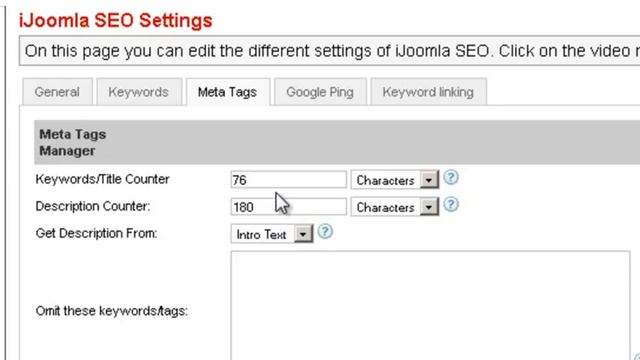Image resolution: width=640 pixels, height=360 pixels.
Task: Open the Intro Text dropdown
Action: pyautogui.click(x=272, y=234)
